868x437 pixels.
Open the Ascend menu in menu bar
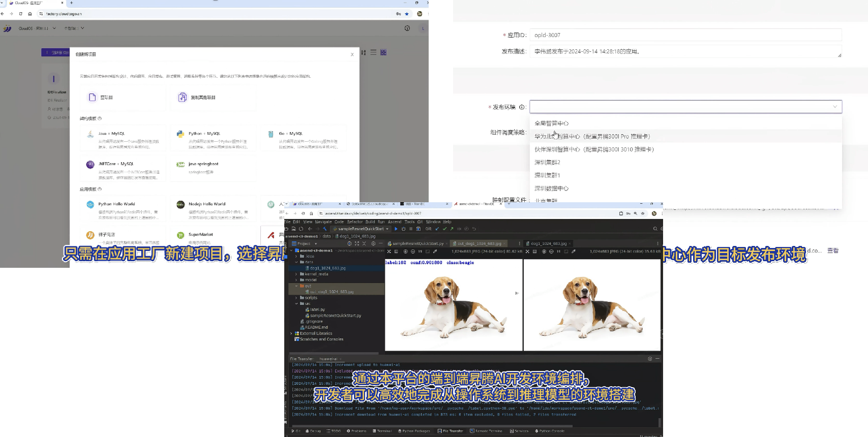(x=395, y=222)
